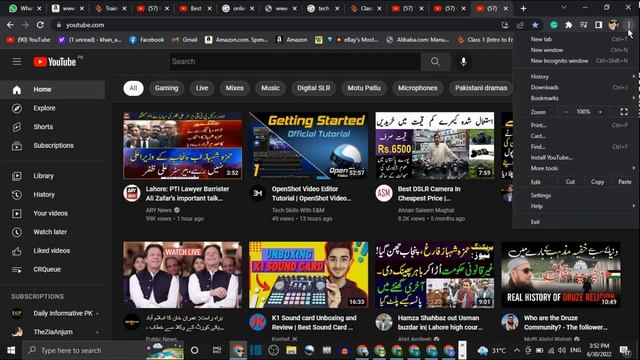The image size is (640, 360).
Task: Start voice search with microphone icon
Action: (x=463, y=62)
